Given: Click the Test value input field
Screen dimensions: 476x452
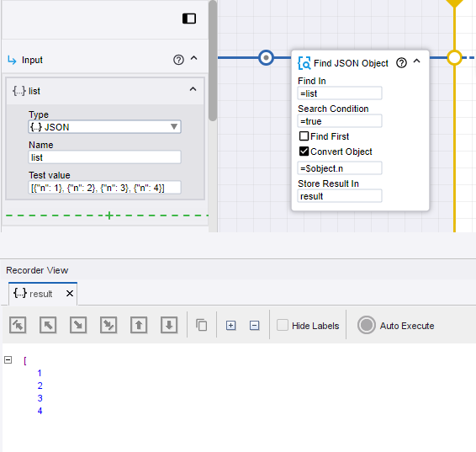Looking at the screenshot, I should 105,188.
